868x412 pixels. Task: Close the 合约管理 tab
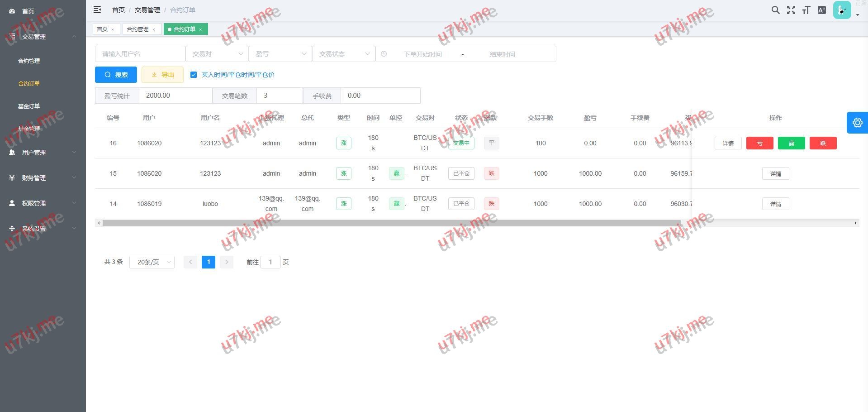(154, 29)
